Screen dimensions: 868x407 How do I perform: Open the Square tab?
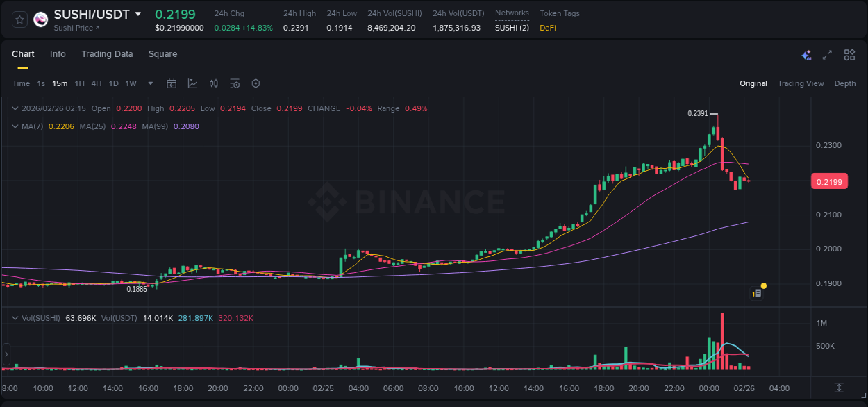[x=162, y=54]
